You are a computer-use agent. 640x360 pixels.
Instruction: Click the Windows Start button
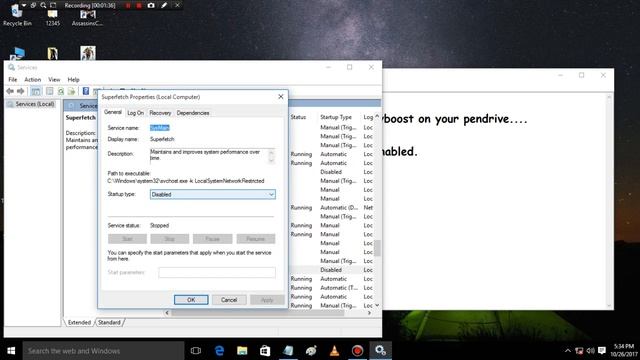(11, 351)
